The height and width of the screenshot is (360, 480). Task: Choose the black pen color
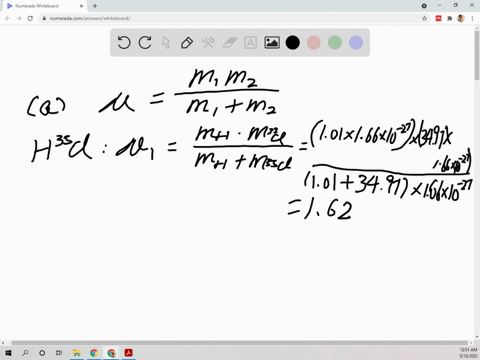[293, 43]
